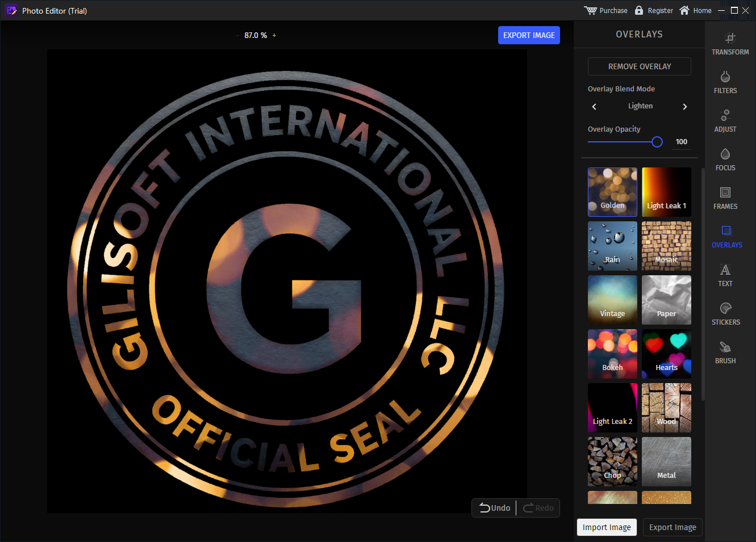Click the overlay list scrollbar
Image resolution: width=756 pixels, height=542 pixels.
tap(703, 284)
